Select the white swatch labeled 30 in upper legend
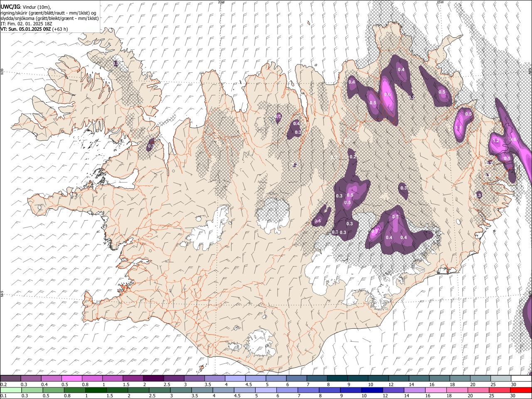 [x=521, y=379]
